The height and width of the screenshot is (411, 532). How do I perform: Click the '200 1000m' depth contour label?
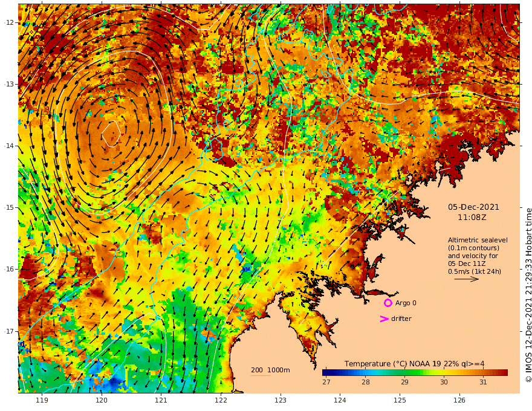click(x=270, y=370)
